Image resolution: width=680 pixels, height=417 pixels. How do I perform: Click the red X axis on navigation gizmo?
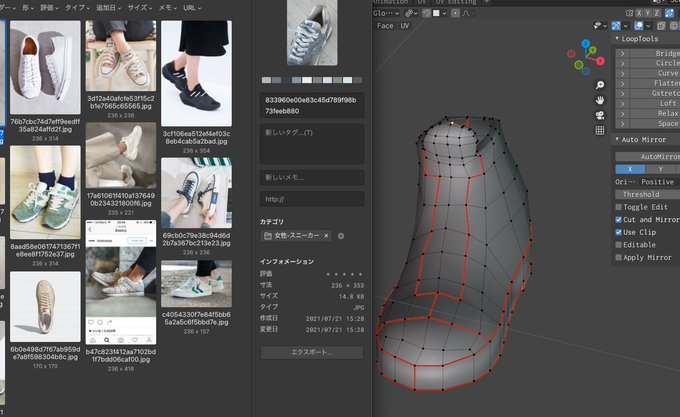[x=600, y=61]
